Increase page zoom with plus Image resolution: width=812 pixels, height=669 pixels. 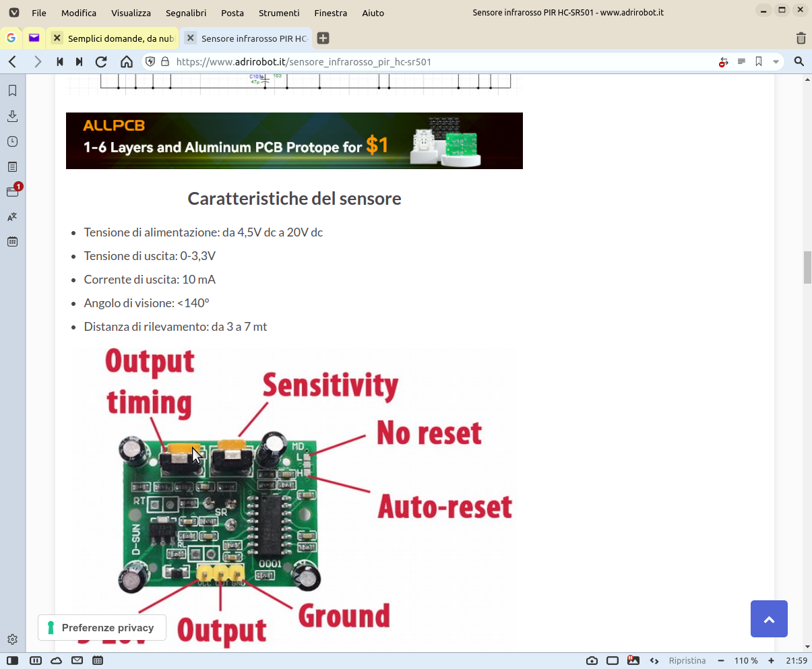pyautogui.click(x=771, y=661)
